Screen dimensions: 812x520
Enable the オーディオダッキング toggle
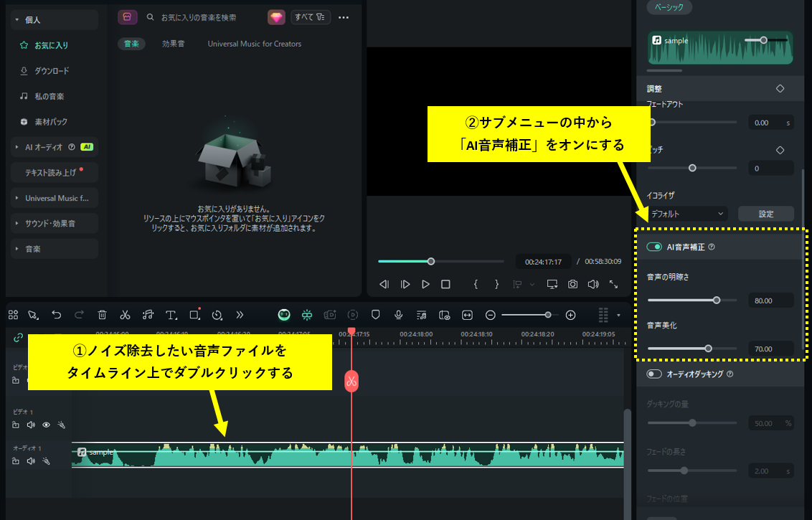(x=654, y=374)
